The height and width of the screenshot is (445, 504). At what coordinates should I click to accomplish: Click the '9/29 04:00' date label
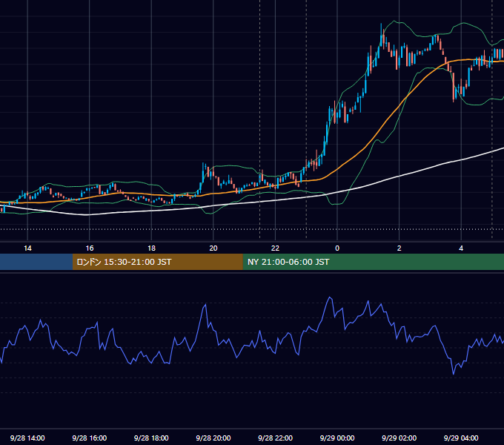coord(461,438)
